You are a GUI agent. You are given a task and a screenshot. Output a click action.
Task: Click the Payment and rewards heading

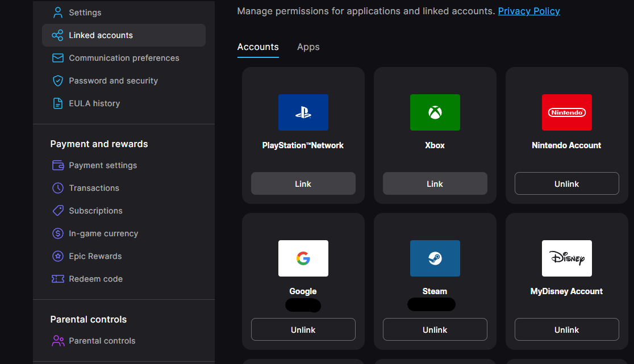coord(99,144)
